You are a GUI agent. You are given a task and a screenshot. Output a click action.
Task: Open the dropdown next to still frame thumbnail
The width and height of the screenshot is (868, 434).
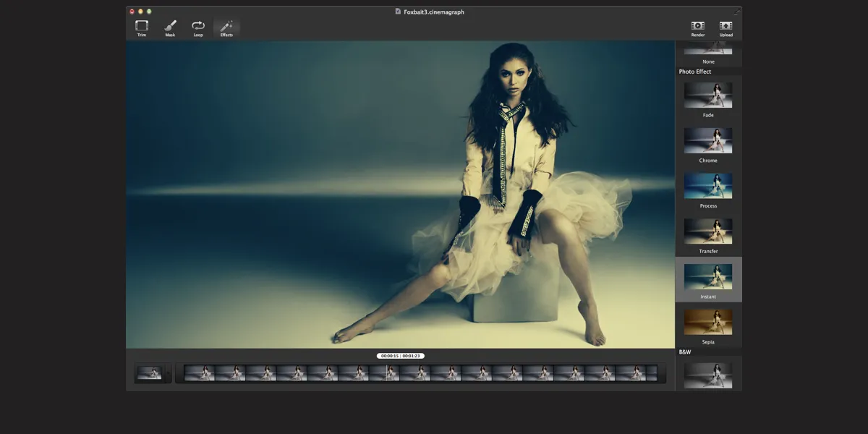point(168,373)
